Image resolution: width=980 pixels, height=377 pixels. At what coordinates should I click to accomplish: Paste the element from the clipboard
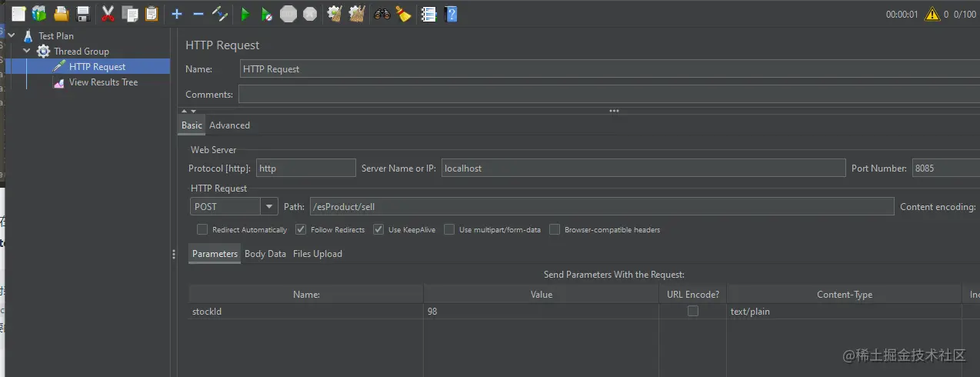pos(152,13)
